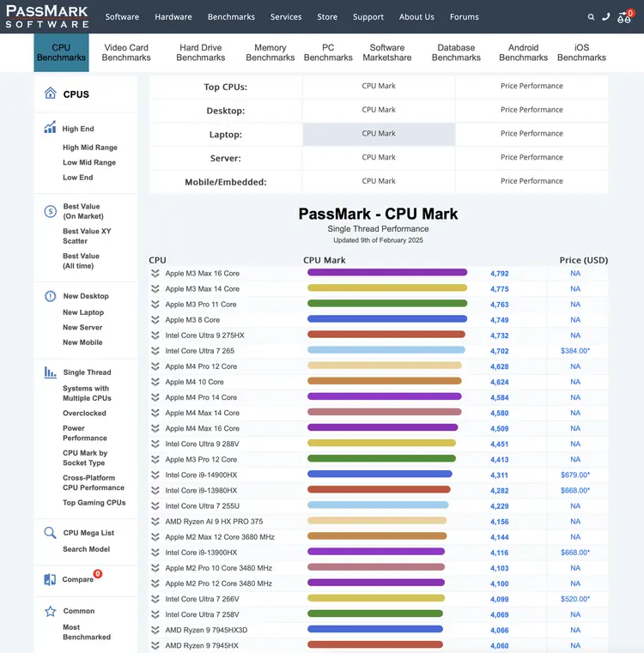
Task: Click the search magnifier icon in header
Action: (591, 17)
